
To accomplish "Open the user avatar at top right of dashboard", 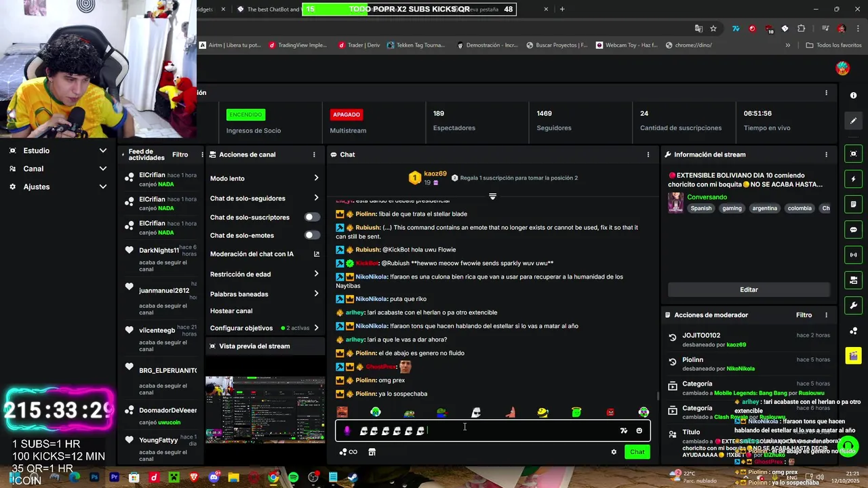I will (x=842, y=68).
